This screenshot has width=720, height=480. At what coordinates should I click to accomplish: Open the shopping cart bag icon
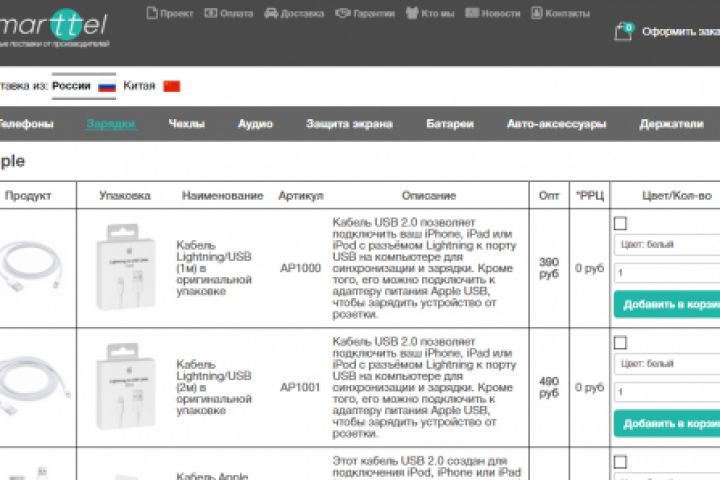pos(624,31)
